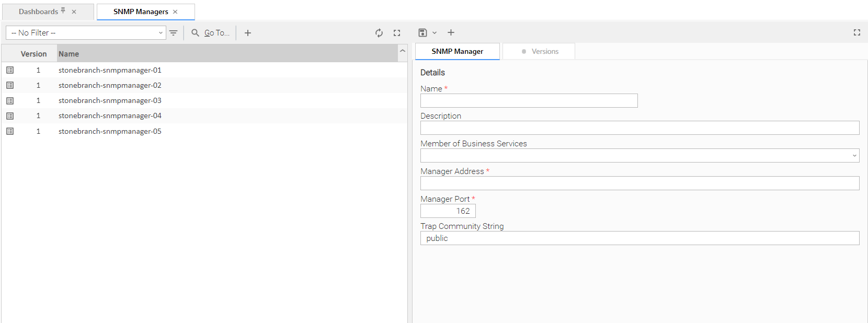
Task: Close the SNMP Managers tab
Action: (x=175, y=11)
